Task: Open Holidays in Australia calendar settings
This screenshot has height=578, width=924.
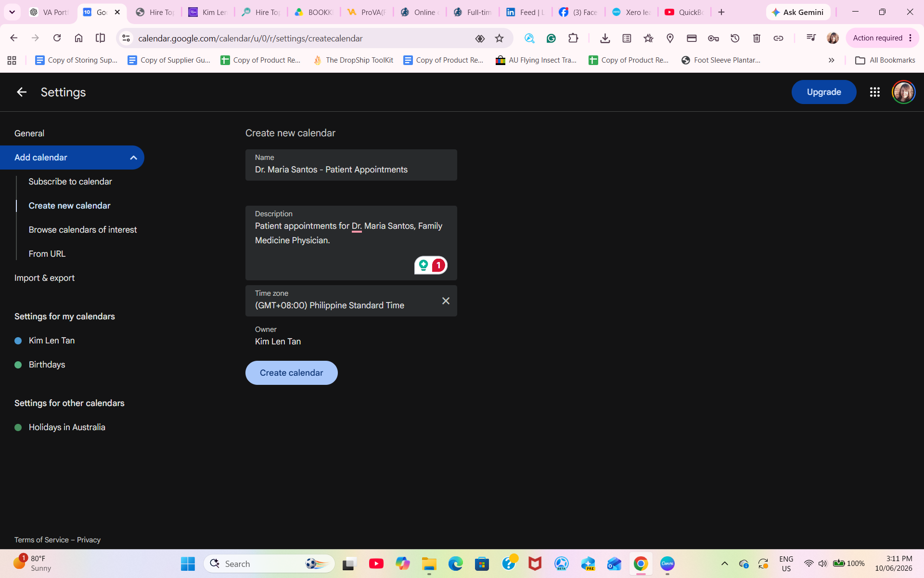Action: click(67, 427)
